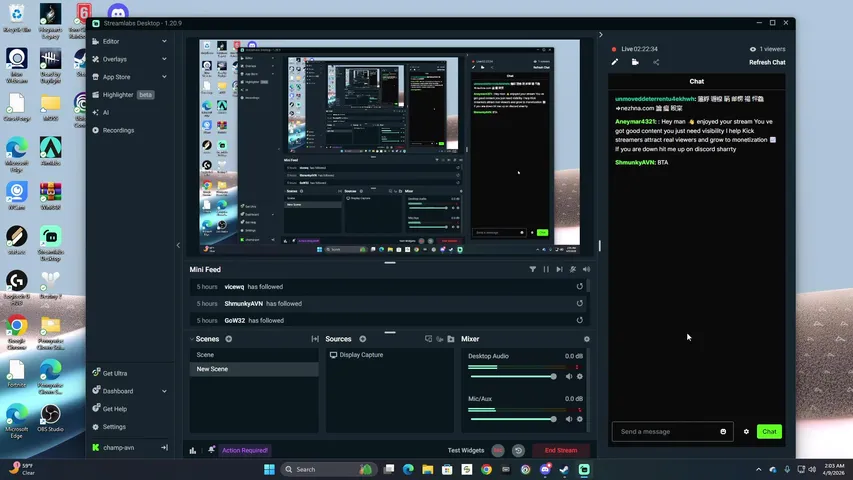Pause the Mini Feed alert queue
This screenshot has width=853, height=480.
[x=546, y=269]
